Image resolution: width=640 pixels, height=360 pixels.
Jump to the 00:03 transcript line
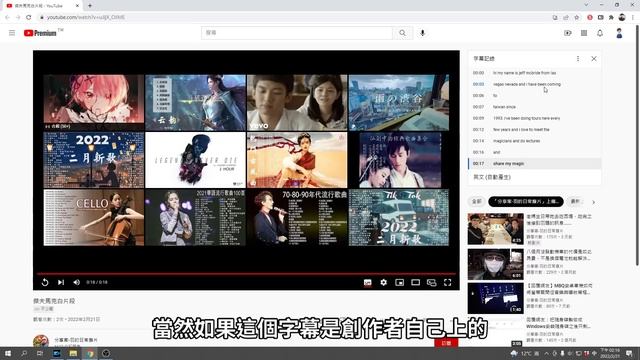(534, 84)
